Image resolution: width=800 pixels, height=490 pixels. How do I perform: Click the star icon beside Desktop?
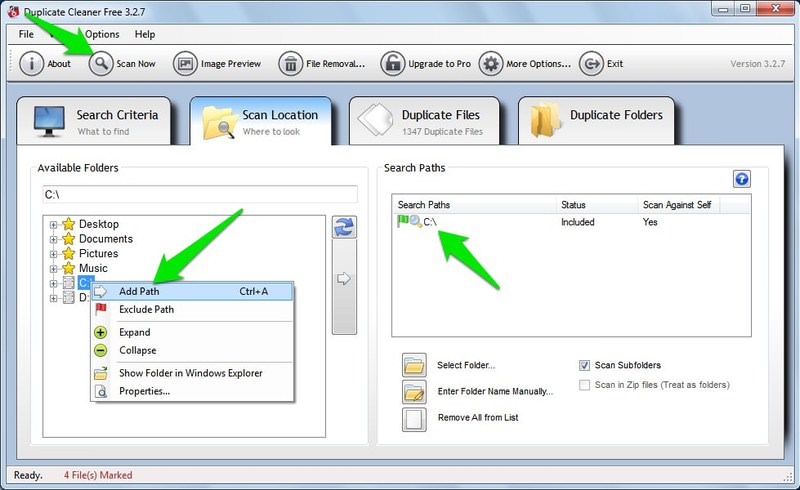[x=68, y=224]
